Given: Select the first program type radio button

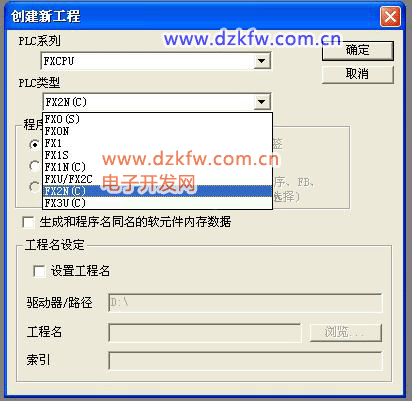Looking at the screenshot, I should (34, 144).
